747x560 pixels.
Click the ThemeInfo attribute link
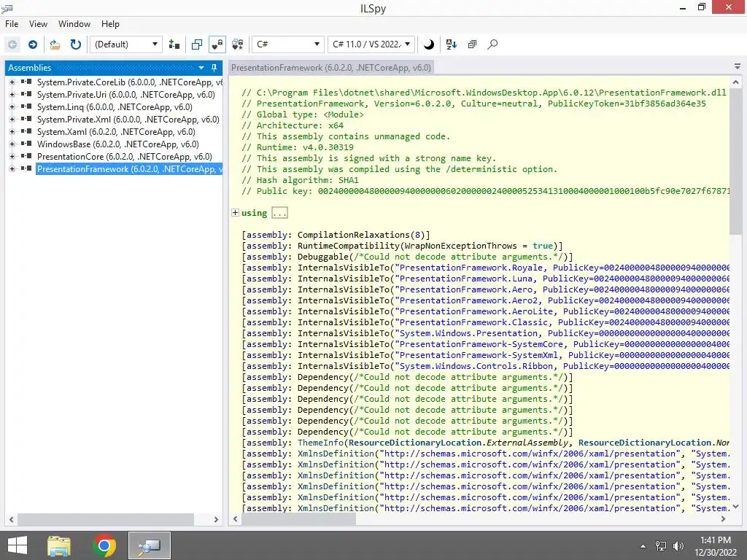pyautogui.click(x=321, y=443)
